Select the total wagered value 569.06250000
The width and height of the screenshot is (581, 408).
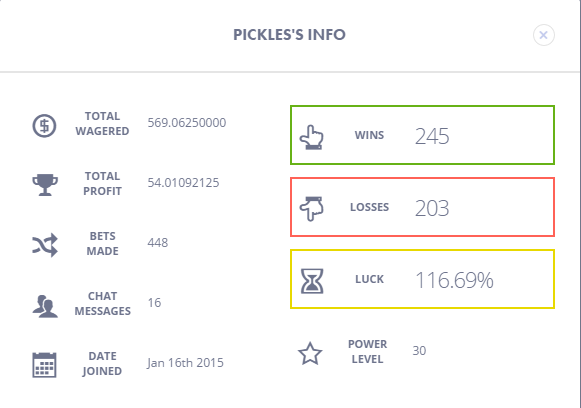(187, 123)
